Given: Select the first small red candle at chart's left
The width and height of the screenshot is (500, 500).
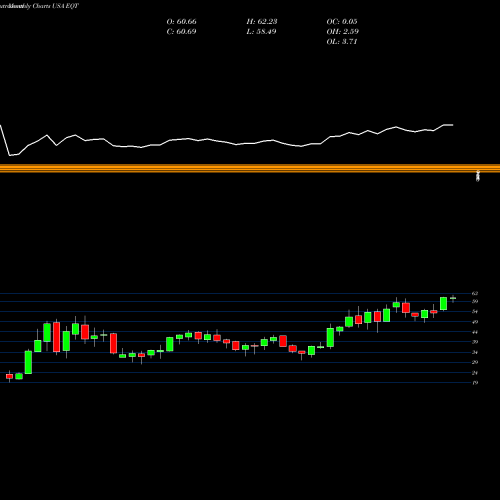Looking at the screenshot, I should pyautogui.click(x=9, y=376).
